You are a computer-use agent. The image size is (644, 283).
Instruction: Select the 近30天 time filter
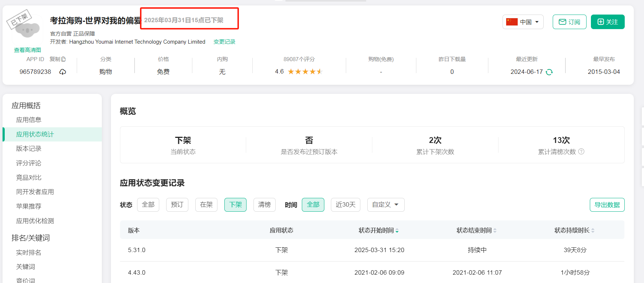pos(345,205)
